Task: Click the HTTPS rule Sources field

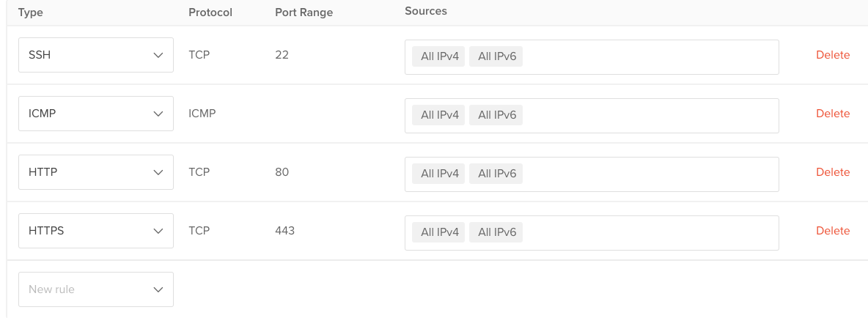Action: point(649,232)
